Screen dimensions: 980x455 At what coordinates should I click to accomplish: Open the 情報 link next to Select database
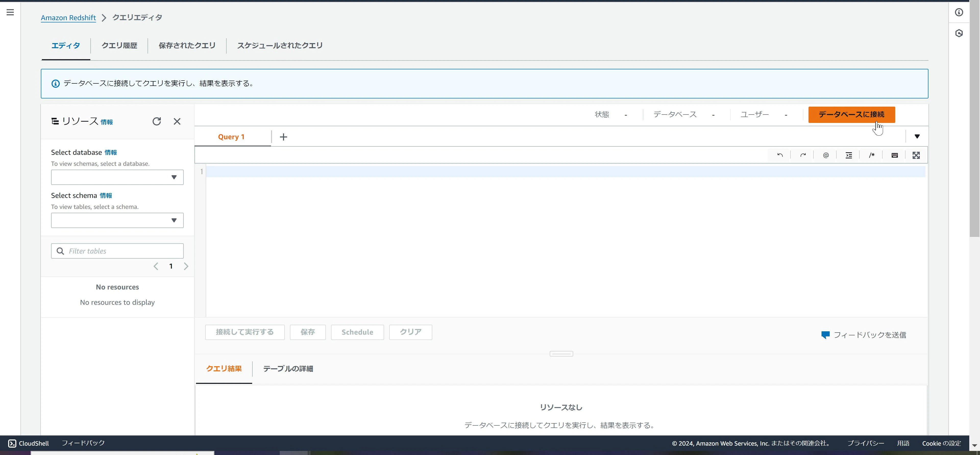(111, 153)
